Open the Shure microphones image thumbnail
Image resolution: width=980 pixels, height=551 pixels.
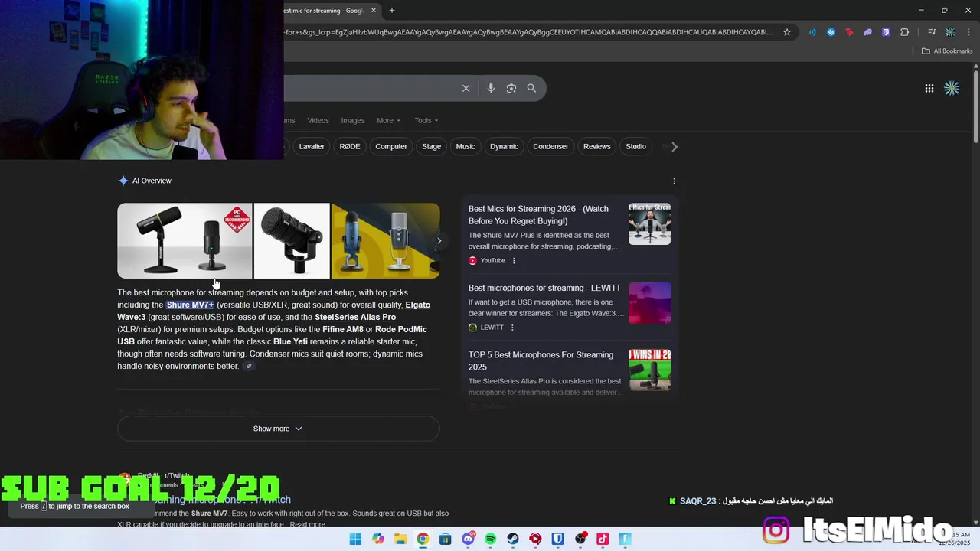click(185, 240)
